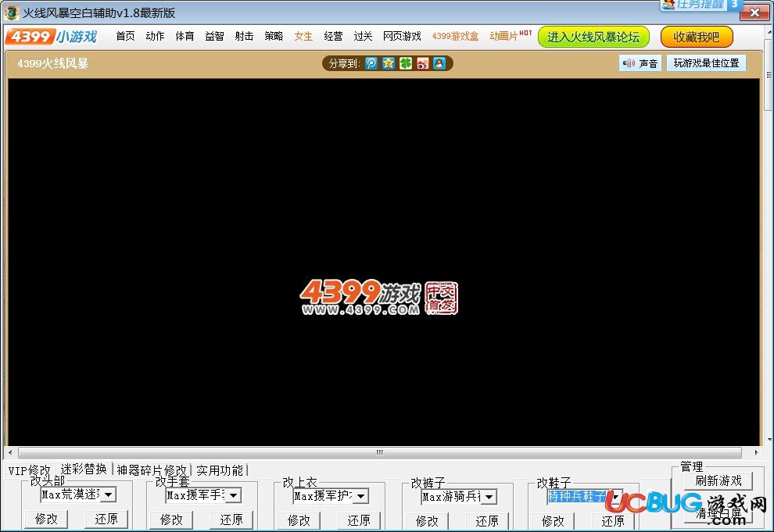Screen dimensions: 774x532
Task: Click the 收藏我吧 bookmark button
Action: [x=697, y=37]
